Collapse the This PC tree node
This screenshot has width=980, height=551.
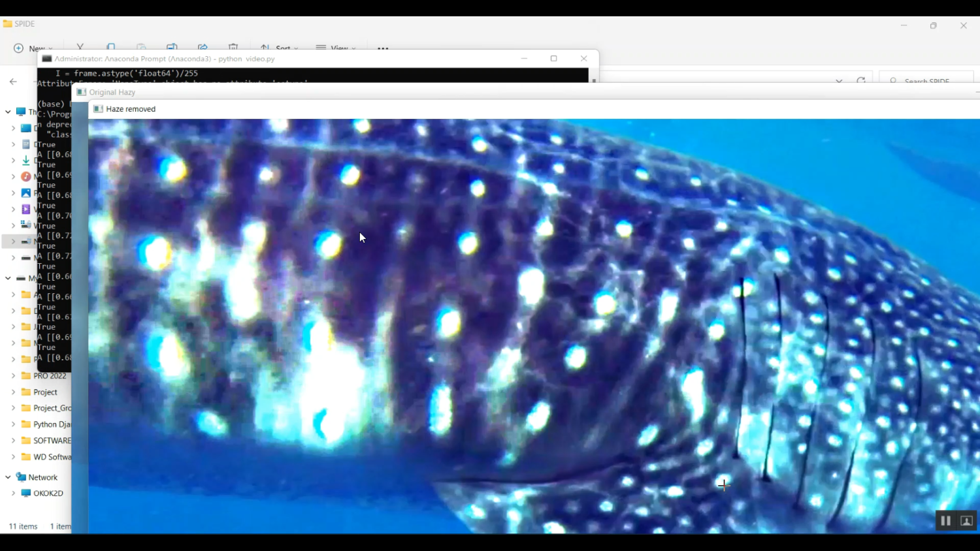[x=8, y=112]
